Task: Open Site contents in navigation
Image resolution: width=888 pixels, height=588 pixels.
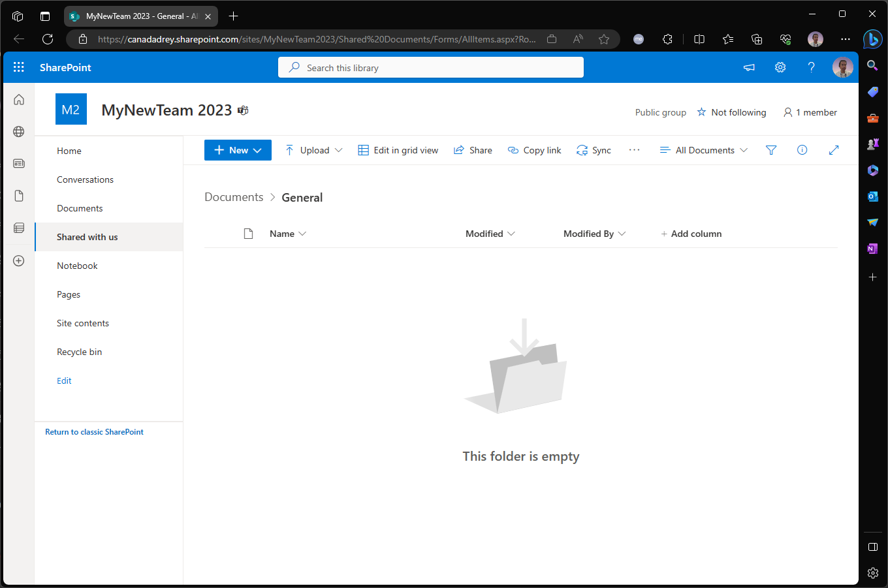Action: pyautogui.click(x=83, y=323)
